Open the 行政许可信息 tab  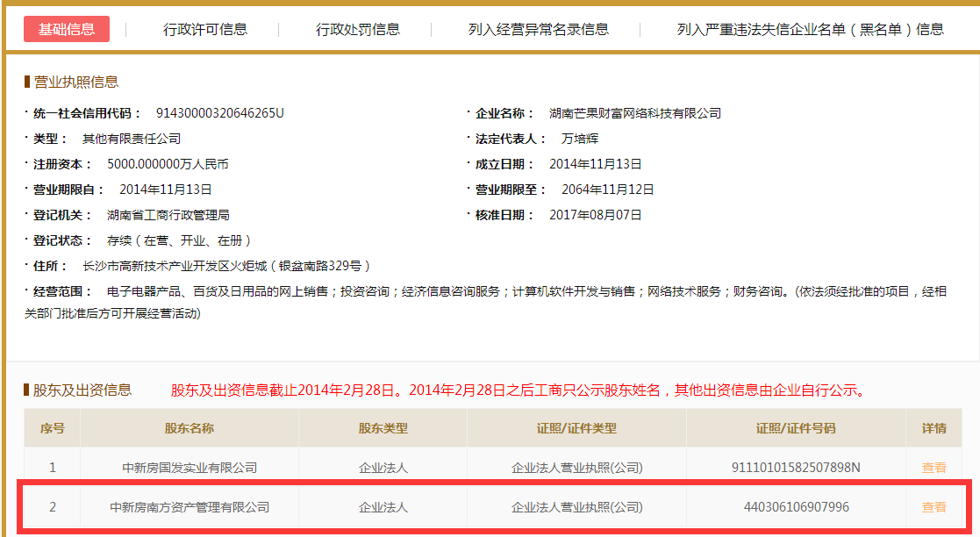(x=205, y=29)
